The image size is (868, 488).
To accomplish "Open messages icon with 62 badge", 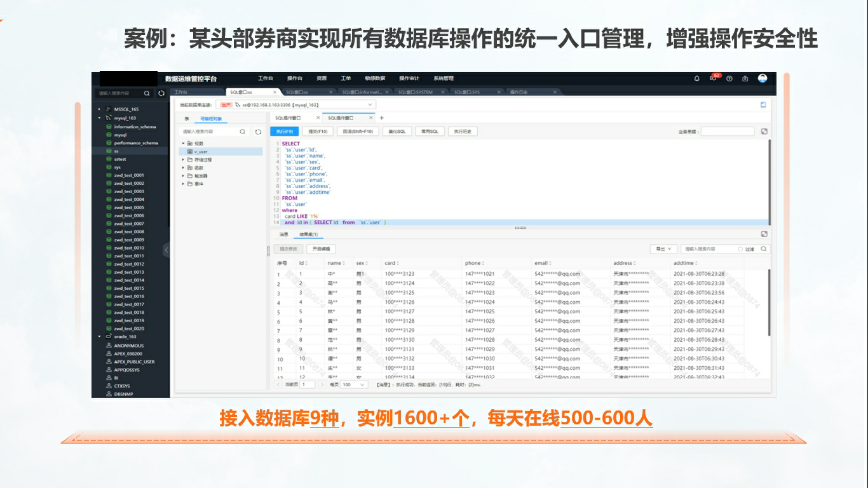I will (x=714, y=78).
